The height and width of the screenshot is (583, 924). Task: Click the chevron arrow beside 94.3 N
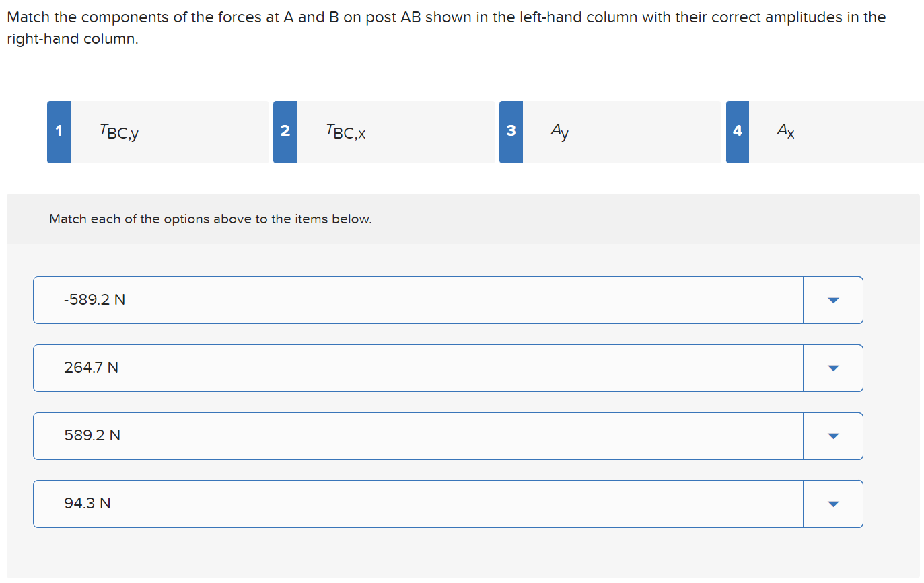[x=833, y=504]
